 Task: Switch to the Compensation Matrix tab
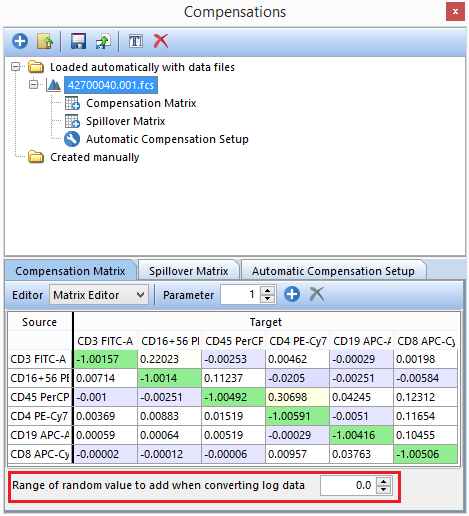coord(70,271)
